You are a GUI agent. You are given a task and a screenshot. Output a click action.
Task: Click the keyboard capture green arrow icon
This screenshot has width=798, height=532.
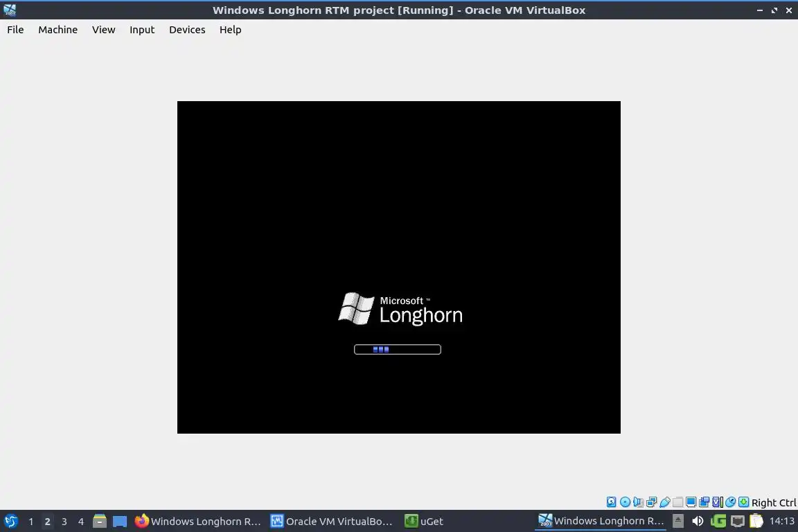(x=743, y=502)
